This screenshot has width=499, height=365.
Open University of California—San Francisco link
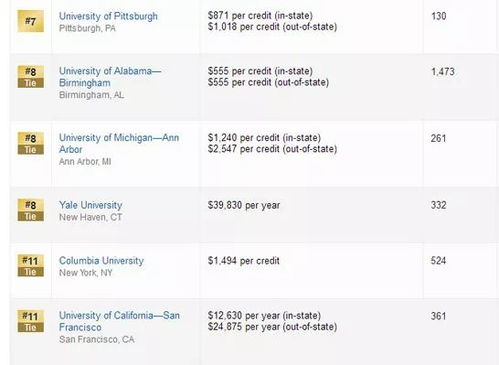pos(119,321)
